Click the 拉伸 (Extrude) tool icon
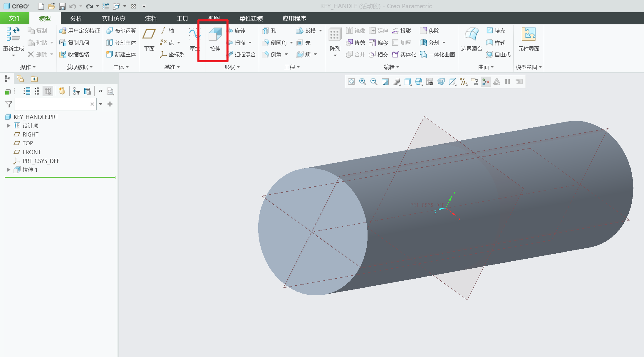Screen dimensions: 644x357 coord(215,35)
